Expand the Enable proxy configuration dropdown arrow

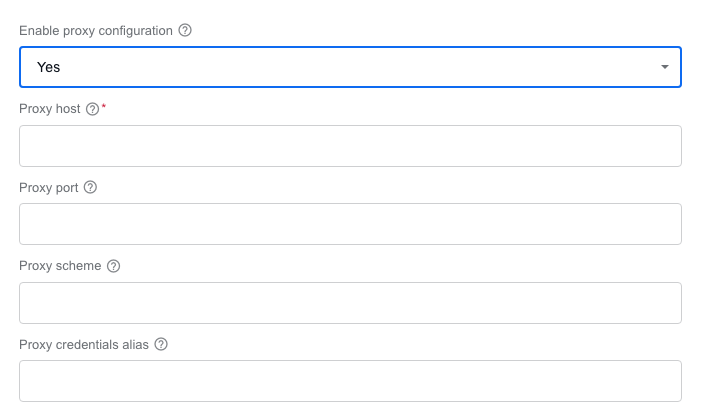coord(665,67)
